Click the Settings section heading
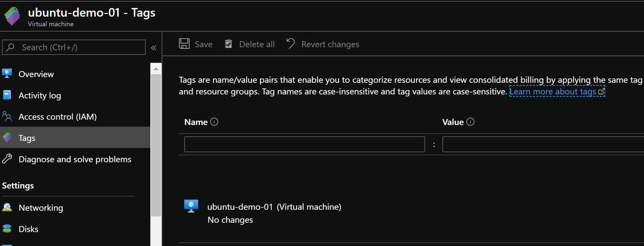The height and width of the screenshot is (246, 644). [x=18, y=185]
